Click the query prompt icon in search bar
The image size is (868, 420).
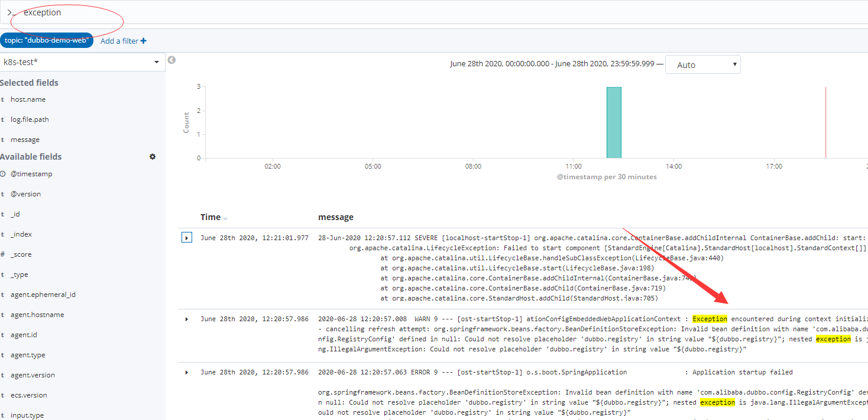[x=11, y=12]
